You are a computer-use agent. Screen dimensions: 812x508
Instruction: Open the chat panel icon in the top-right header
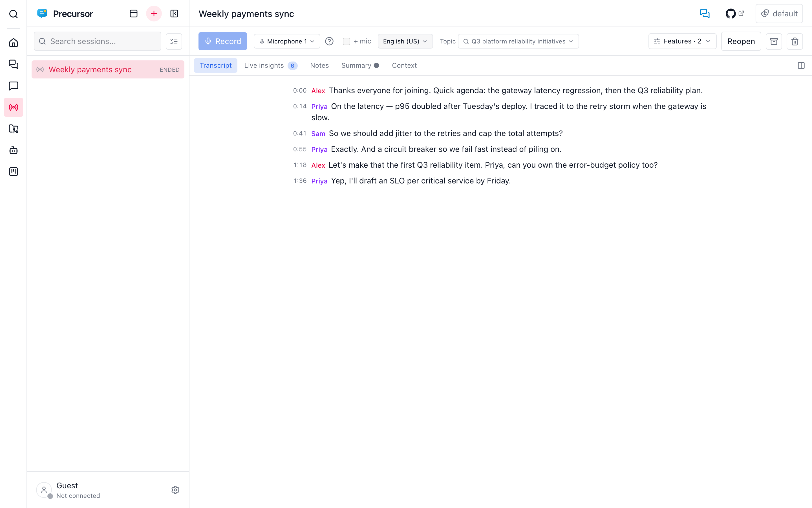click(x=705, y=14)
